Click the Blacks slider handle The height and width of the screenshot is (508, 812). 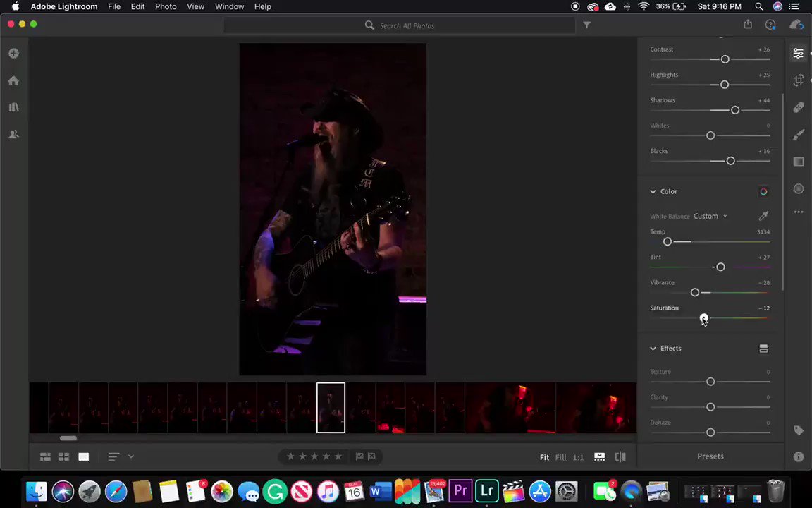tap(730, 161)
